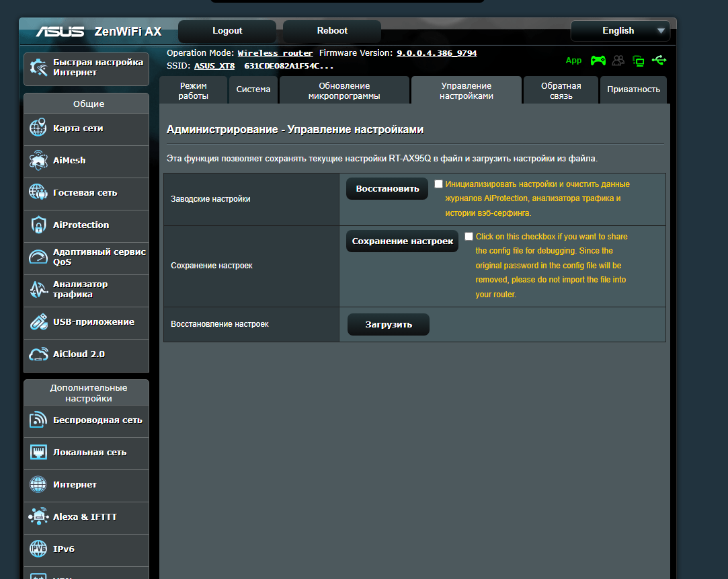
Task: Click the Гостевая сеть icon
Action: tap(38, 192)
